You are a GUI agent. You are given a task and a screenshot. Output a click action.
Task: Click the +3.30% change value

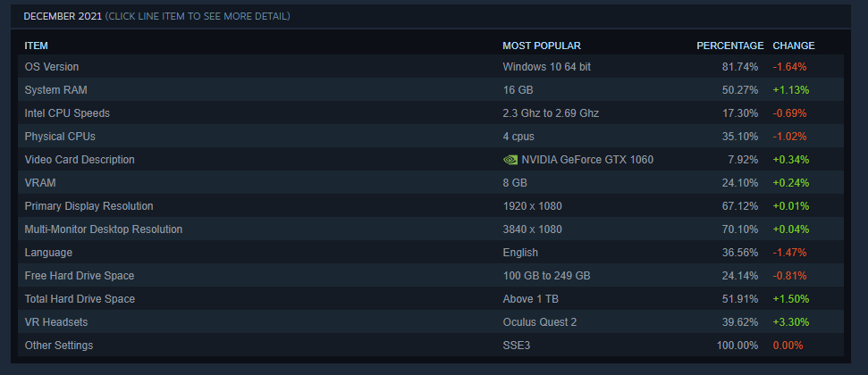(x=788, y=322)
